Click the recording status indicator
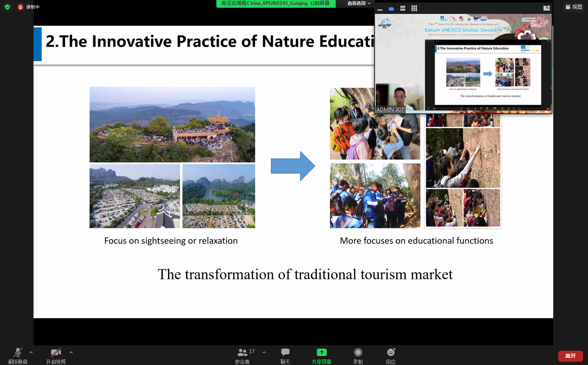 tap(29, 7)
